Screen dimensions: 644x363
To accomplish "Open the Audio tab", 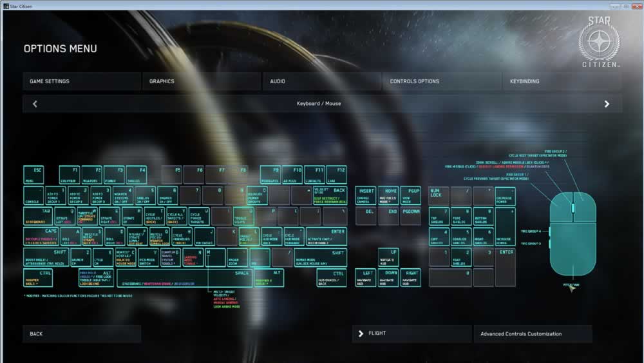I will 321,81.
